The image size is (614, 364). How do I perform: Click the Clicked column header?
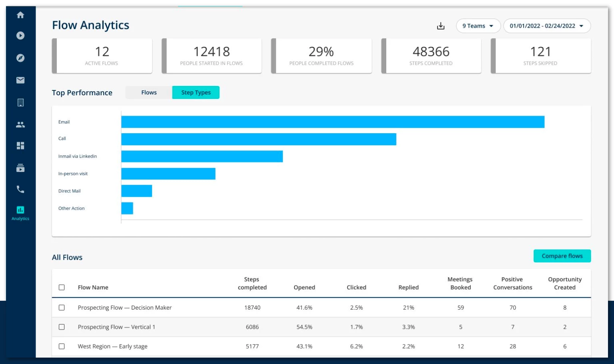click(356, 287)
